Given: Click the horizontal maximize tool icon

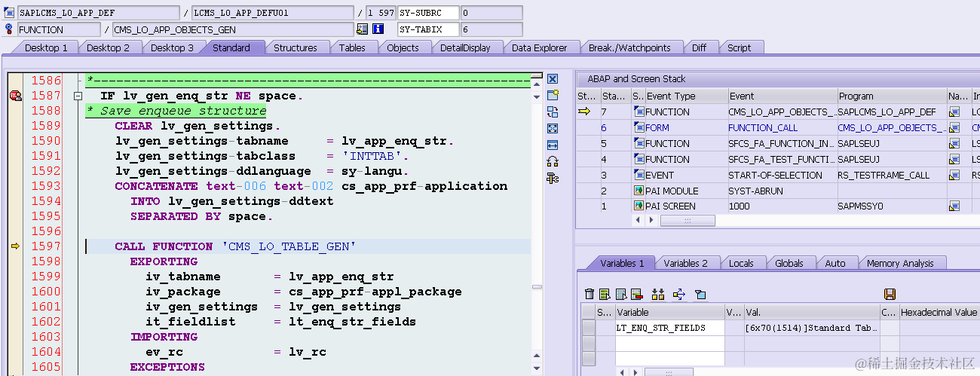Looking at the screenshot, I should [x=553, y=145].
